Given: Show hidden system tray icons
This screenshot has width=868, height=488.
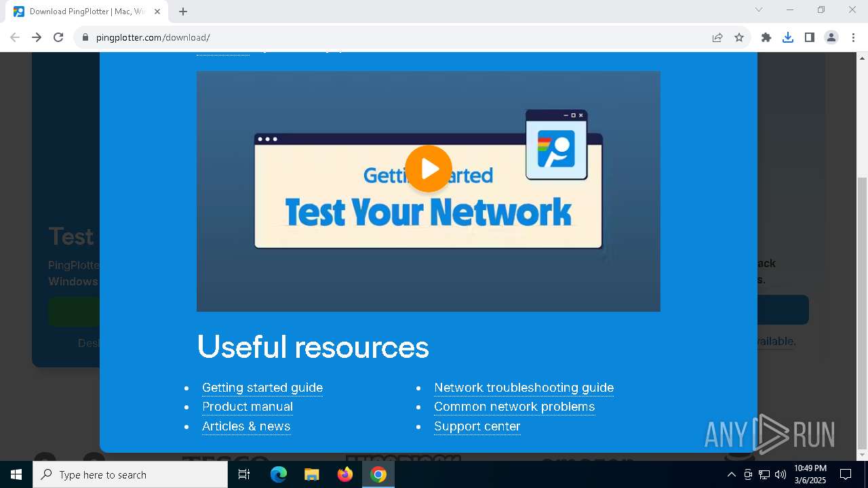Looking at the screenshot, I should (731, 474).
